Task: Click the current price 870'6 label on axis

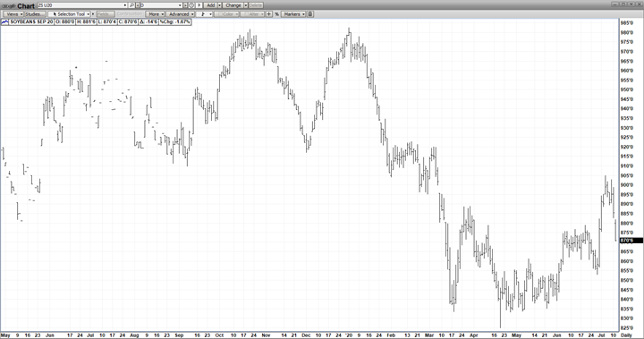Action: coord(631,241)
